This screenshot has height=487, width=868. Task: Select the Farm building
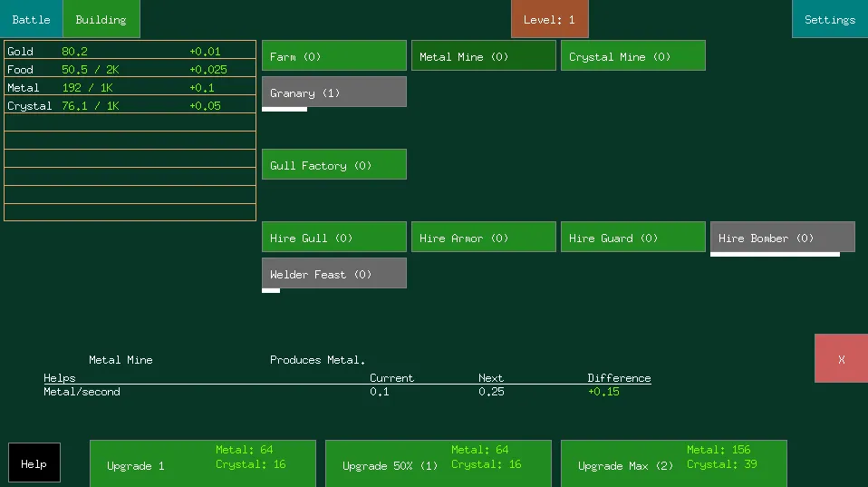click(x=333, y=56)
